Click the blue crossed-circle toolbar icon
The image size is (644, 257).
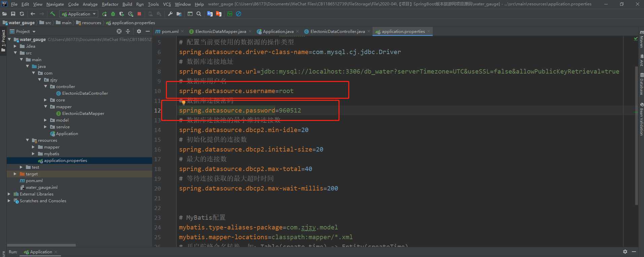coord(239,14)
